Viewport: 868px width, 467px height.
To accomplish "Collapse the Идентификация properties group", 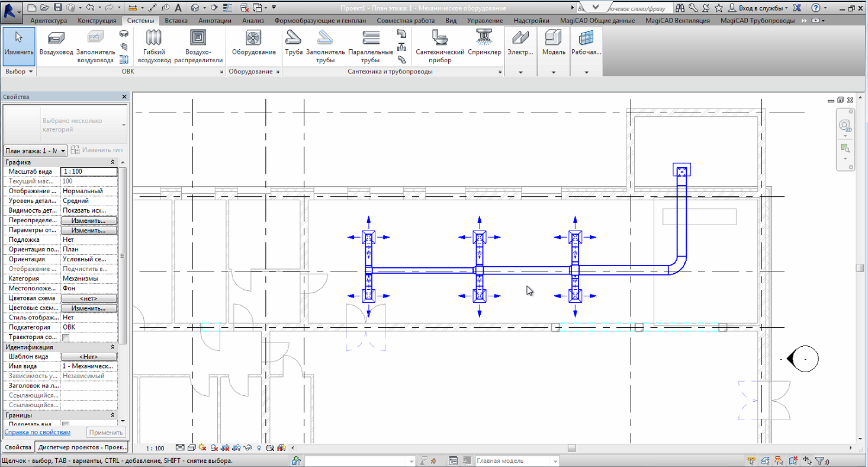I will pos(113,347).
